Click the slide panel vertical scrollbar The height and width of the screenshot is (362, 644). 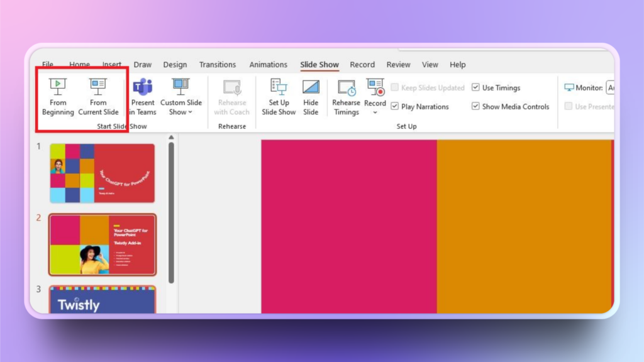click(170, 214)
